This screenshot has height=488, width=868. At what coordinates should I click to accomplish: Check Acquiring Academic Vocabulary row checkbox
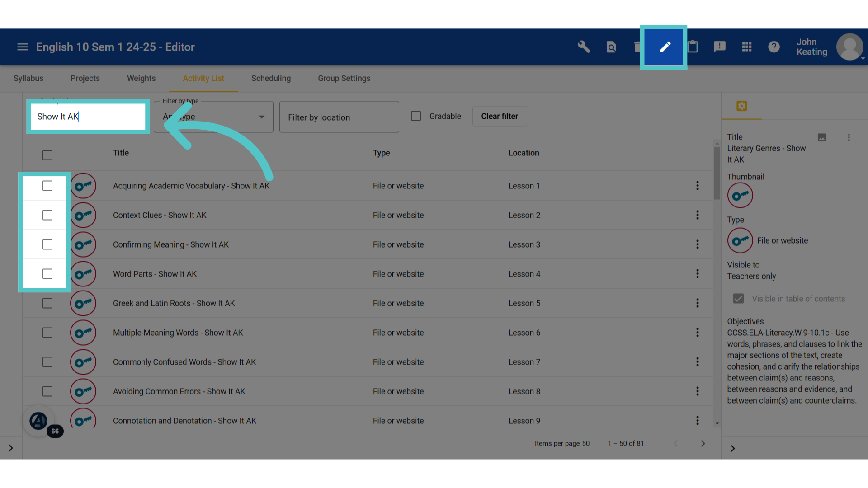point(47,186)
